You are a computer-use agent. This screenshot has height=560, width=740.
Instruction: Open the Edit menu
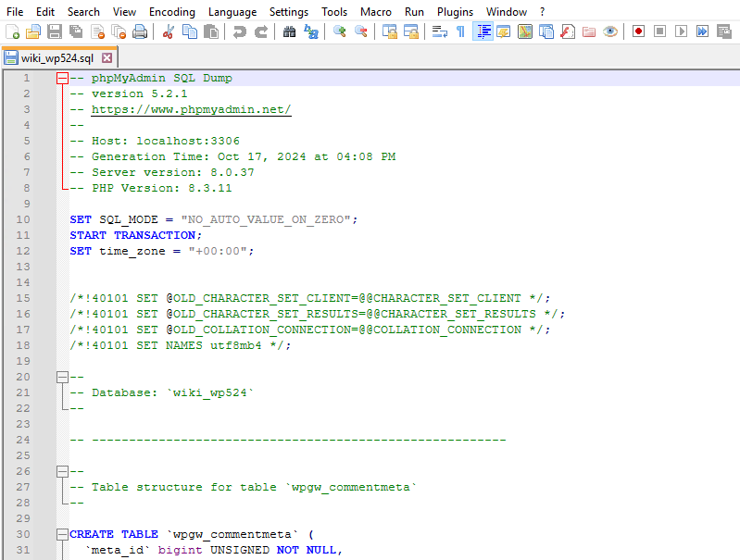coord(45,12)
